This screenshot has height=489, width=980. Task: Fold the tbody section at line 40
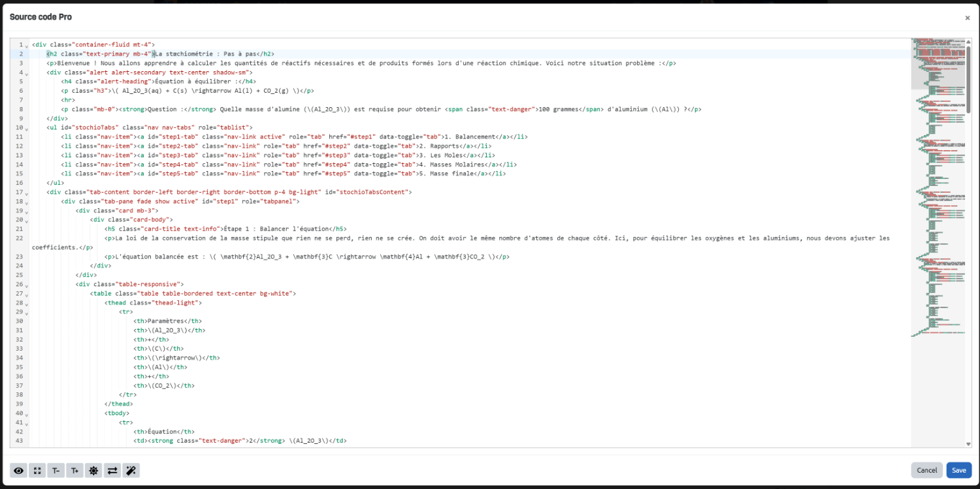point(26,414)
